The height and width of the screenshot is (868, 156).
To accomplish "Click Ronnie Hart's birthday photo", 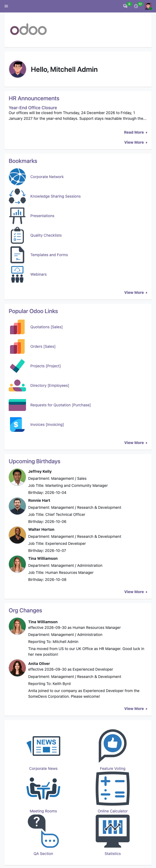I will [x=18, y=506].
